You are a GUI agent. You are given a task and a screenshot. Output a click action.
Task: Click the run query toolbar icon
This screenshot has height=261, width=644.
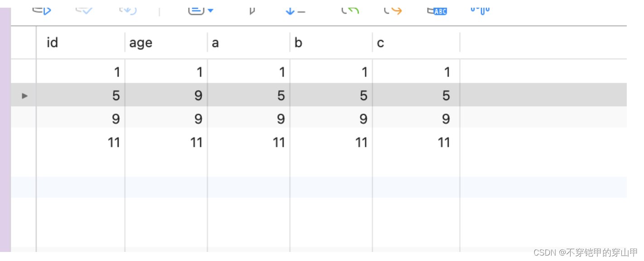pos(42,9)
